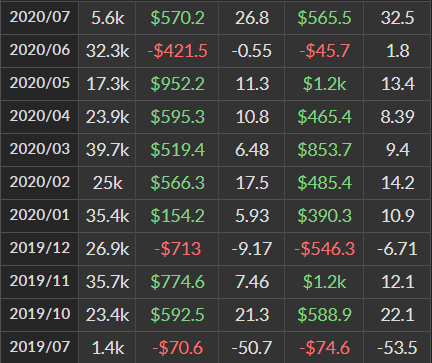Click the -$546.3 red value
This screenshot has width=432, height=363.
click(324, 249)
